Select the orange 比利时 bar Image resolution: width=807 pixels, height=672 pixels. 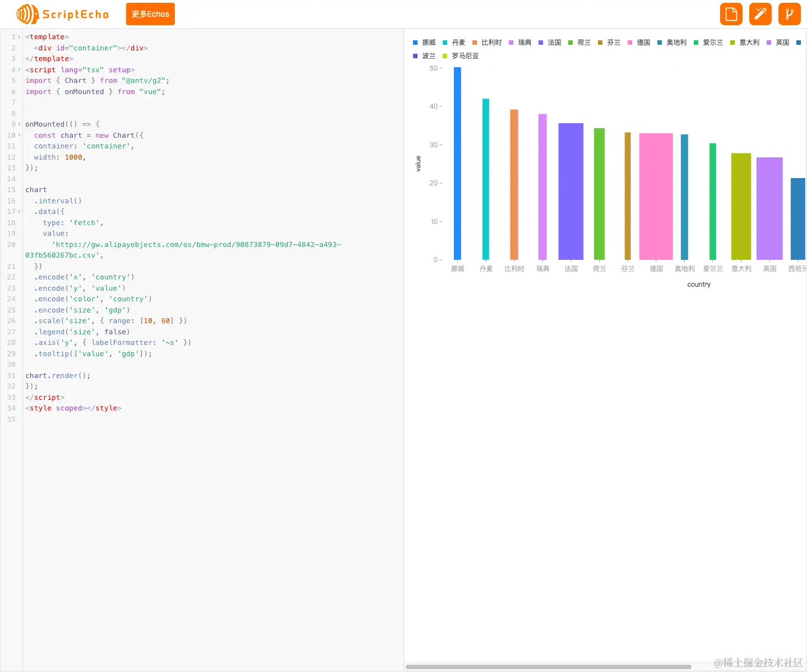click(x=514, y=185)
